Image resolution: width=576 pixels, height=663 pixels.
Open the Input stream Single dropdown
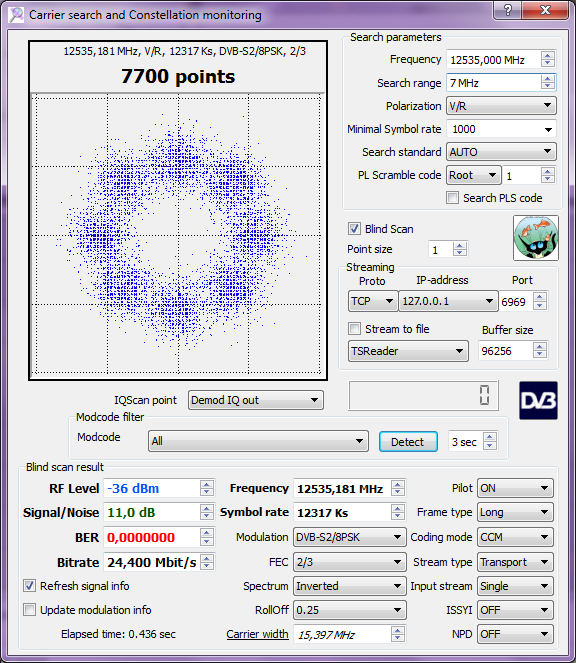515,586
